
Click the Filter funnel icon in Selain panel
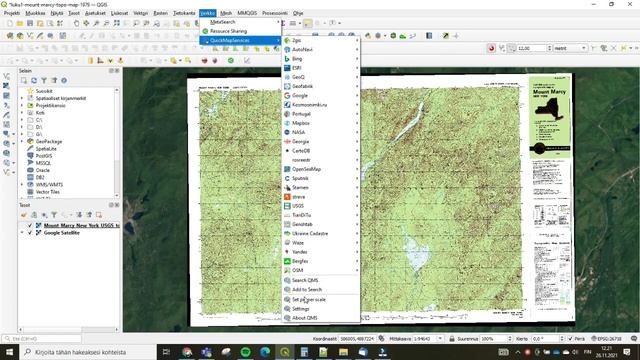(44, 80)
